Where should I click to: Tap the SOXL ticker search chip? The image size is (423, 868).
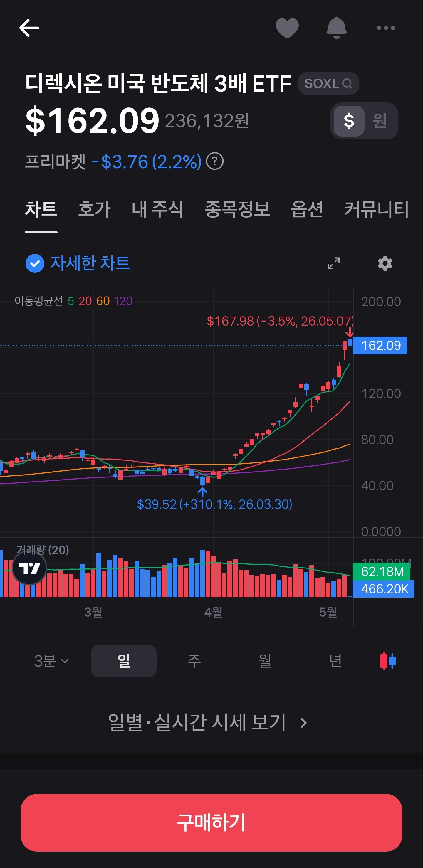click(x=328, y=83)
